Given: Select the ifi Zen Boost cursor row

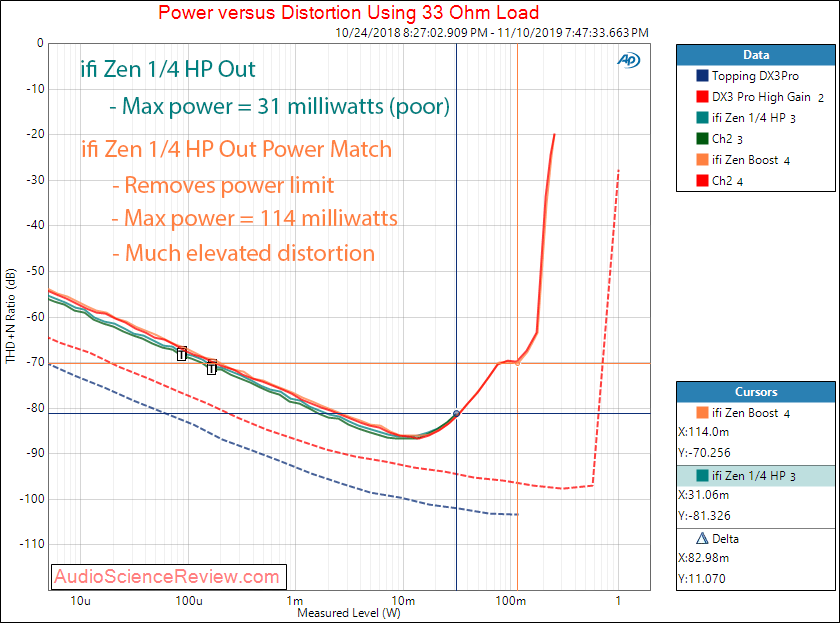Looking at the screenshot, I should 756,412.
